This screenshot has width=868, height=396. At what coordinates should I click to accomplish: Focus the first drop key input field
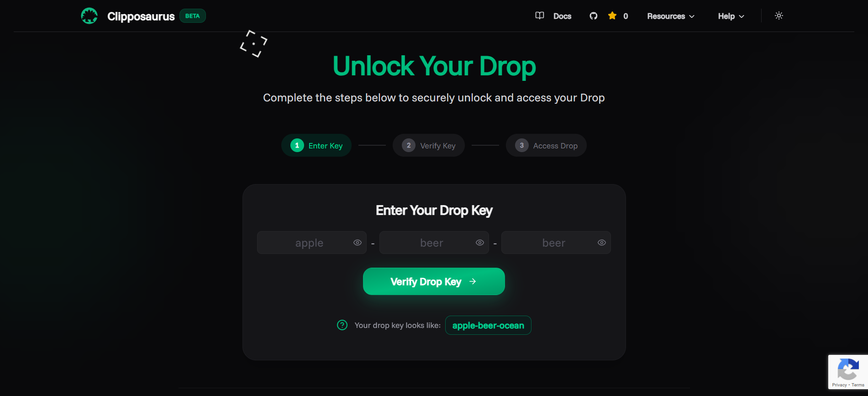[312, 243]
